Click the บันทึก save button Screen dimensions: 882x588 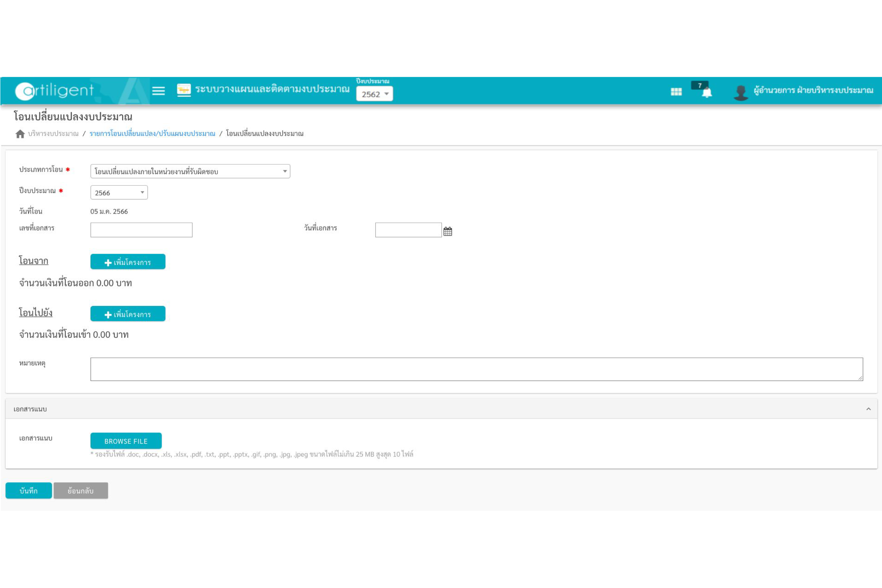tap(28, 491)
